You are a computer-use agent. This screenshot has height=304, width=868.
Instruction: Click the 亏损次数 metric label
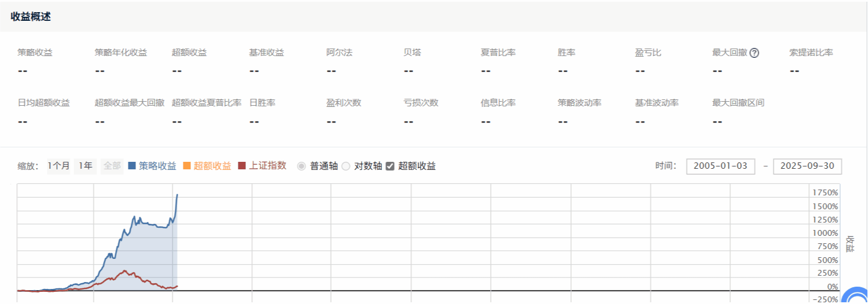[x=421, y=103]
